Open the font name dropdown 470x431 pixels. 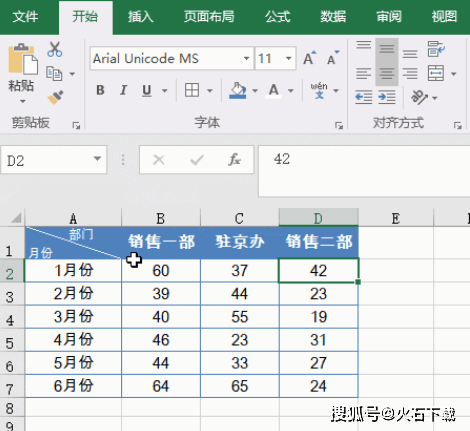pos(246,58)
